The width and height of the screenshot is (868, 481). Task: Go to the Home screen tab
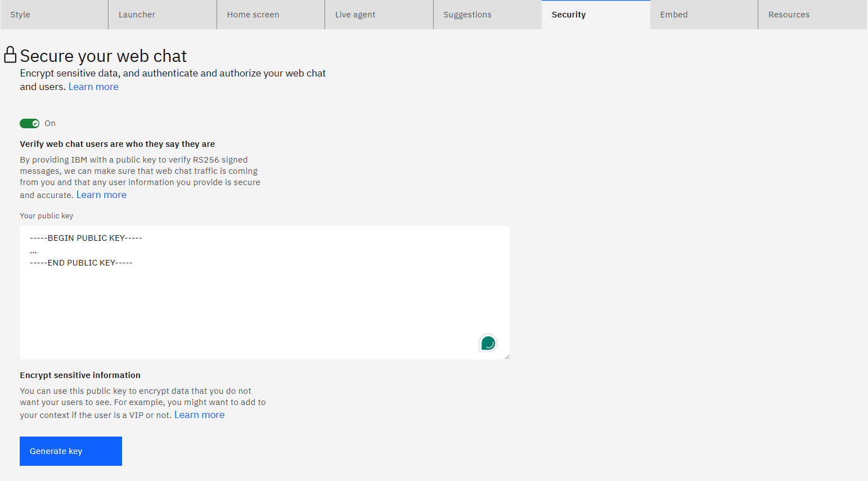coord(271,15)
